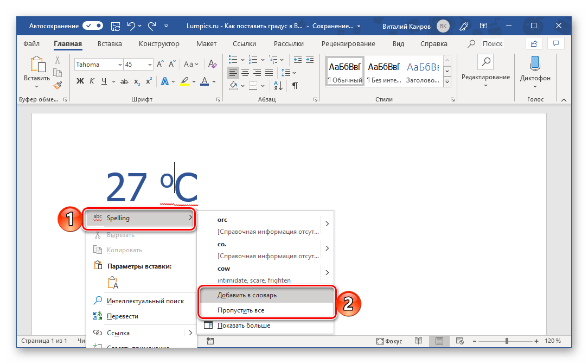
Task: Clear all formatting with the eraser icon
Action: [x=212, y=64]
